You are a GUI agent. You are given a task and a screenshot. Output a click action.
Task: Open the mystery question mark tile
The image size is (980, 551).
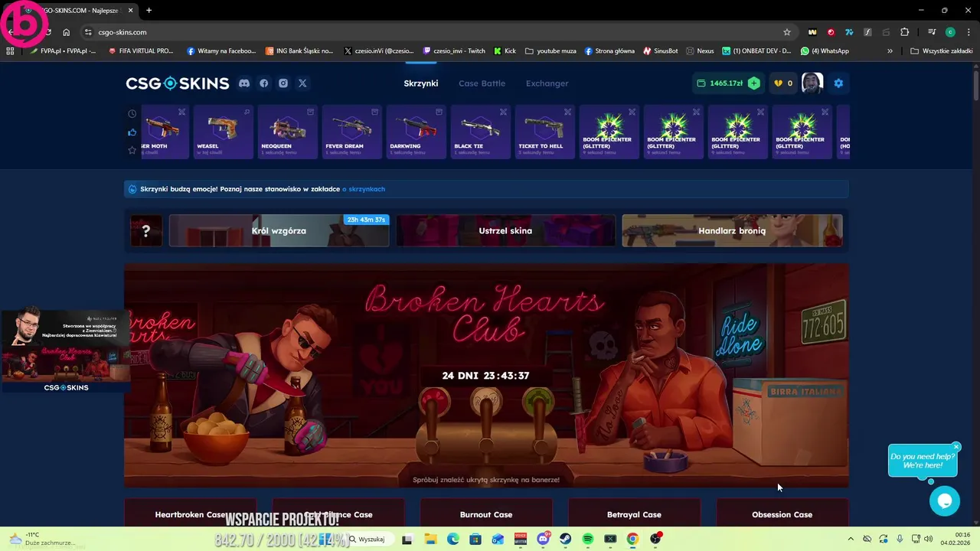145,230
